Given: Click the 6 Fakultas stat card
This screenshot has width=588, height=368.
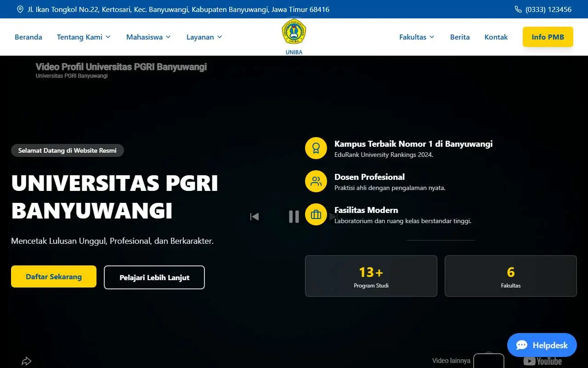Looking at the screenshot, I should click(x=511, y=276).
